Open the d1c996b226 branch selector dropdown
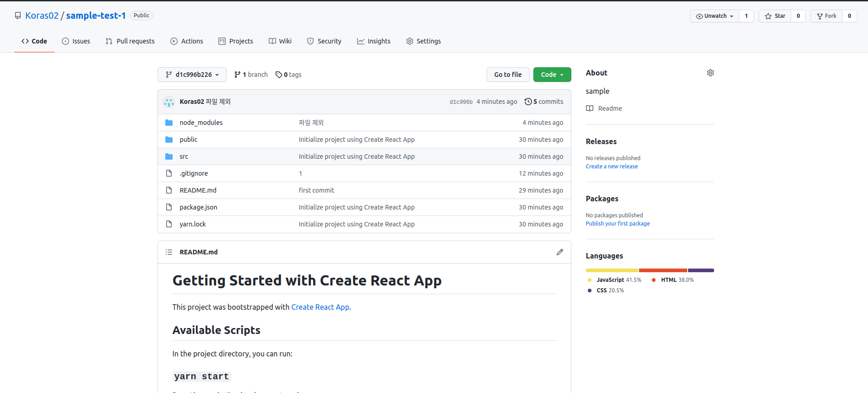This screenshot has width=868, height=393. point(192,75)
